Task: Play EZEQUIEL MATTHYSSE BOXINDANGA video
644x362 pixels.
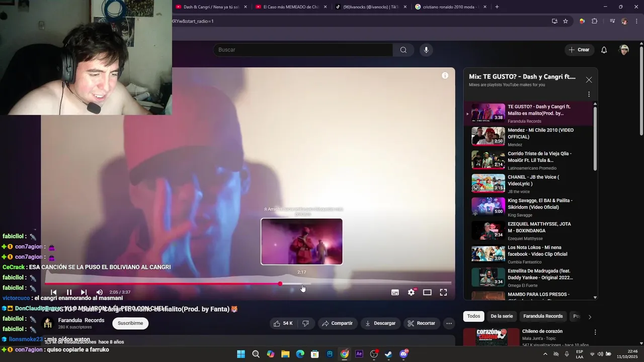Action: coord(527,231)
